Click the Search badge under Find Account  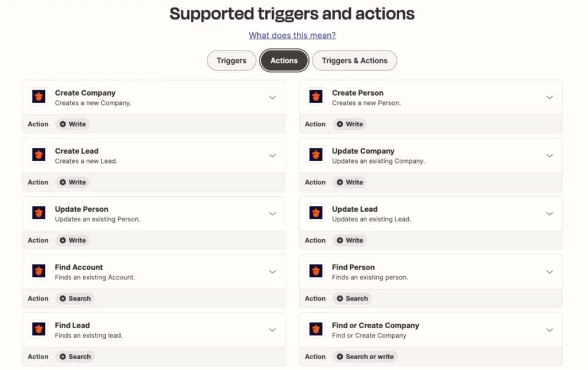(75, 298)
